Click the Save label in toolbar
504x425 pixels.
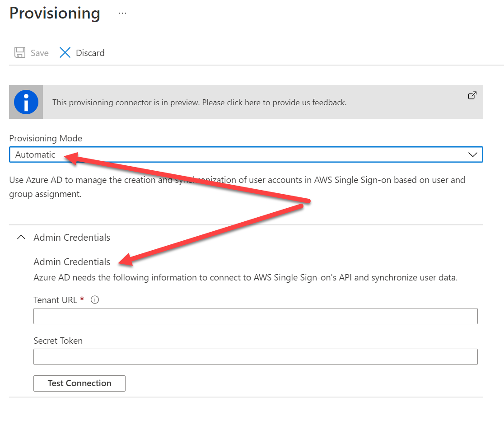tap(40, 53)
